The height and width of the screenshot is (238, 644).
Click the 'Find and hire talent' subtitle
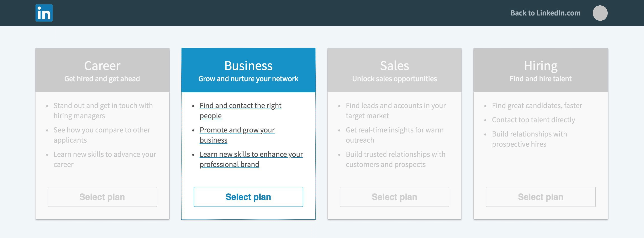point(540,79)
